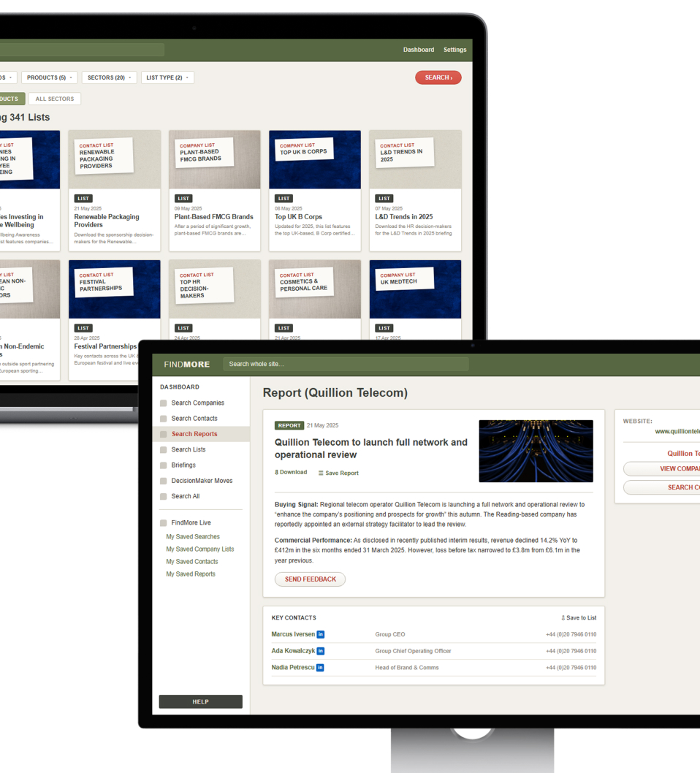Image resolution: width=700 pixels, height=773 pixels.
Task: Go to Briefings in dashboard sidebar
Action: click(183, 465)
